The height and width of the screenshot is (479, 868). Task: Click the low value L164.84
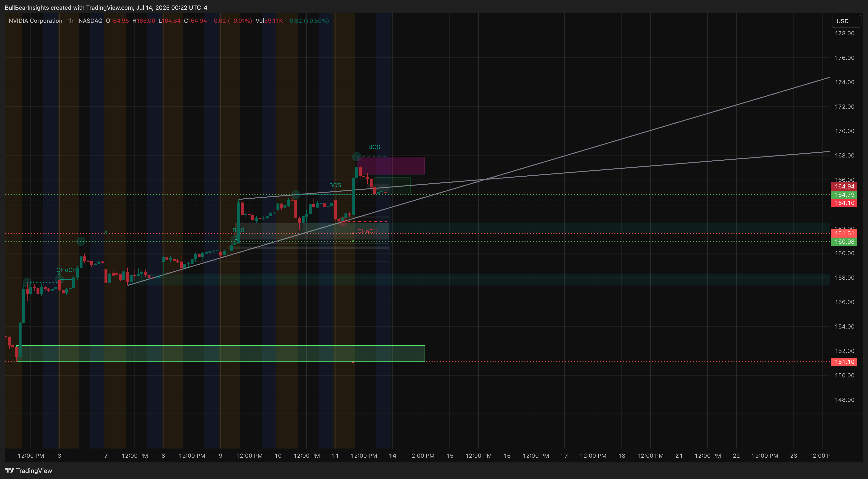(170, 21)
